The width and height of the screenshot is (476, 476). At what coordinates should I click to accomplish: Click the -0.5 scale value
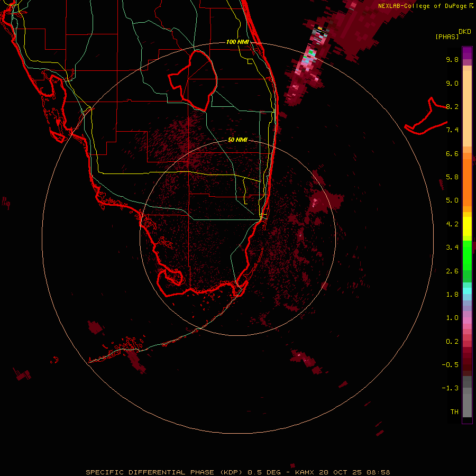pyautogui.click(x=450, y=365)
